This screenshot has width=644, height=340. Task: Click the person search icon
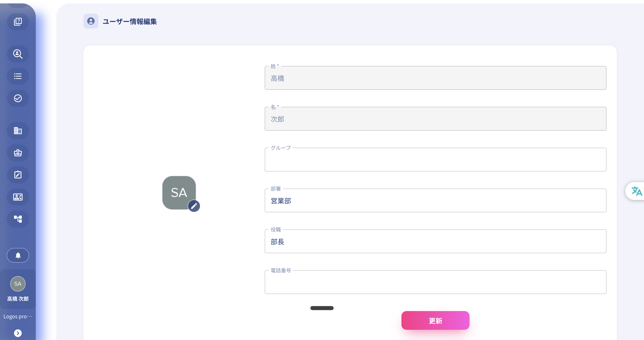pos(18,54)
